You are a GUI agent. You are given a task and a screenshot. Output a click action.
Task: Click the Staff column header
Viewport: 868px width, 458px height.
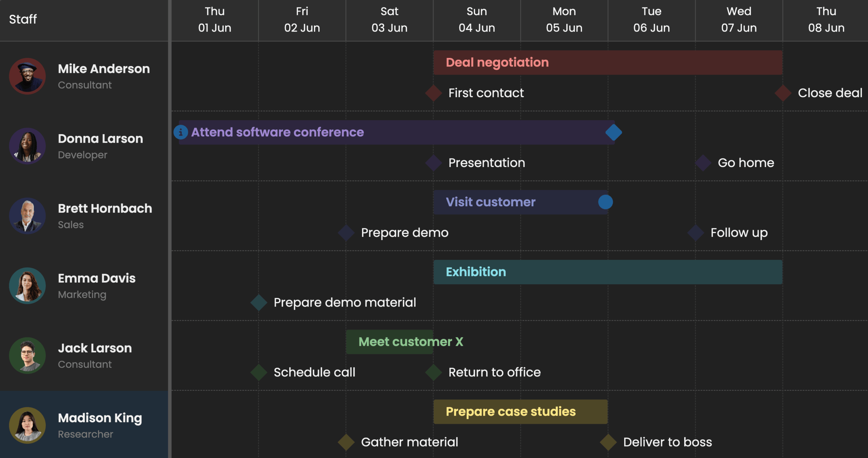pyautogui.click(x=23, y=20)
